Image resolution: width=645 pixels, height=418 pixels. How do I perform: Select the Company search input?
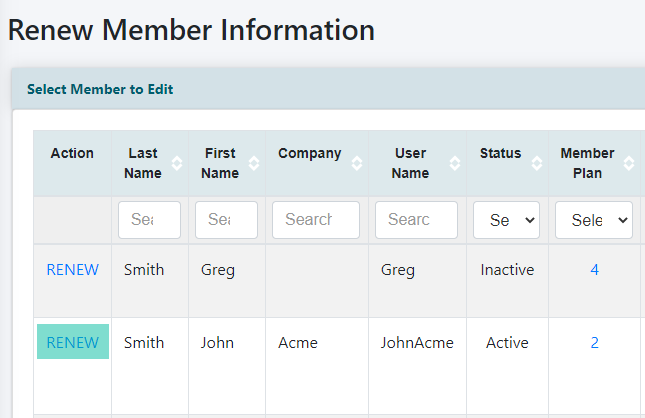(315, 220)
